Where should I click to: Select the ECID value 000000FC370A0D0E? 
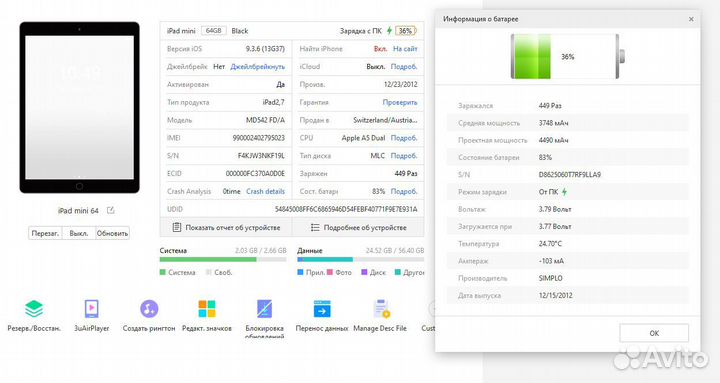[255, 174]
